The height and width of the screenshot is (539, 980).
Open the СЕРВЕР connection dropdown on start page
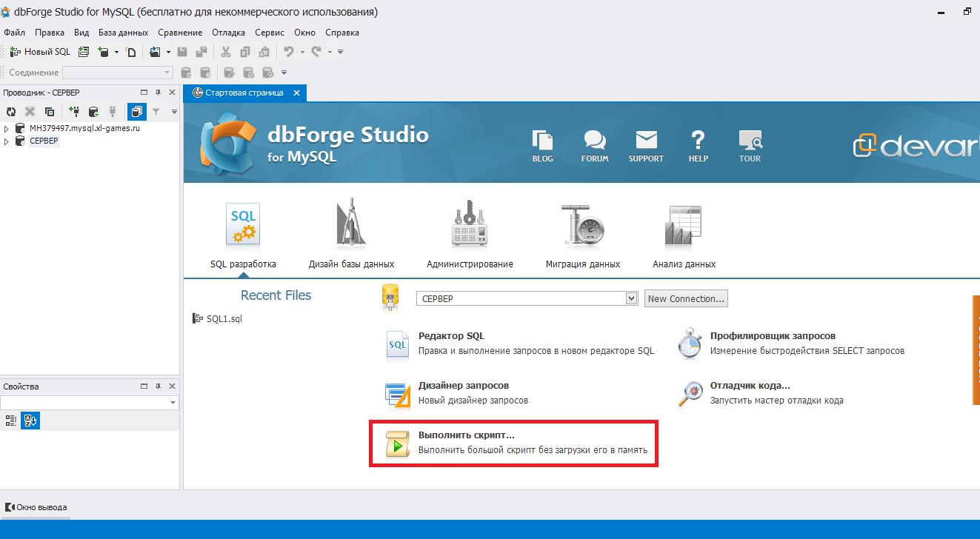coord(527,298)
